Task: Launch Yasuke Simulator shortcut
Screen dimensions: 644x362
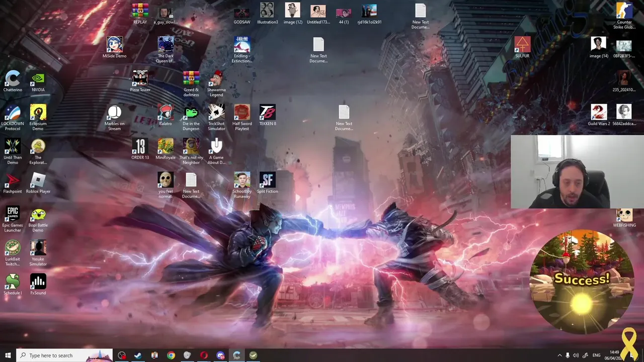Action: coord(38,252)
